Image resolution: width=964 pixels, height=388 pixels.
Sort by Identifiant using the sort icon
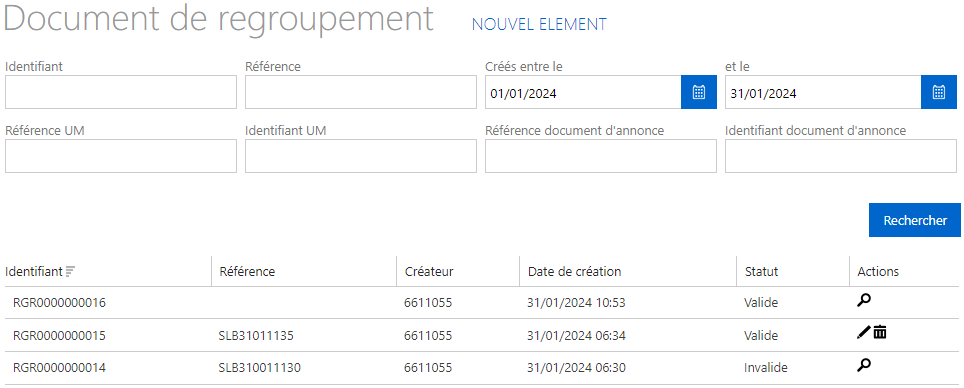click(71, 271)
